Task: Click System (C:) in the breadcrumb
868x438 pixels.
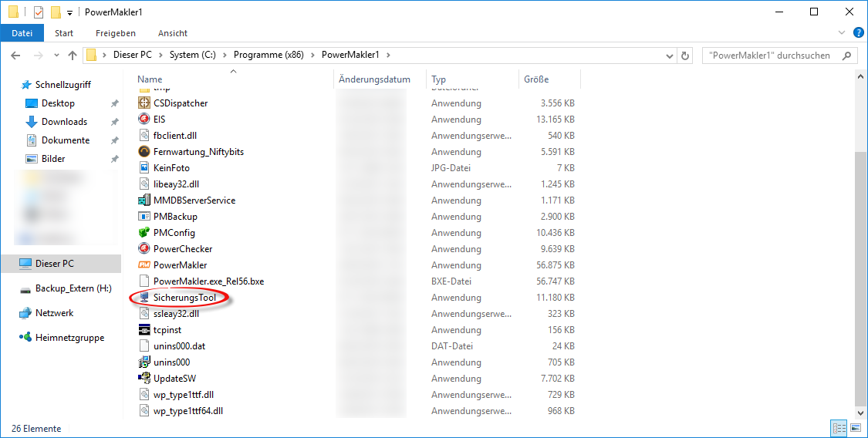Action: coord(193,55)
